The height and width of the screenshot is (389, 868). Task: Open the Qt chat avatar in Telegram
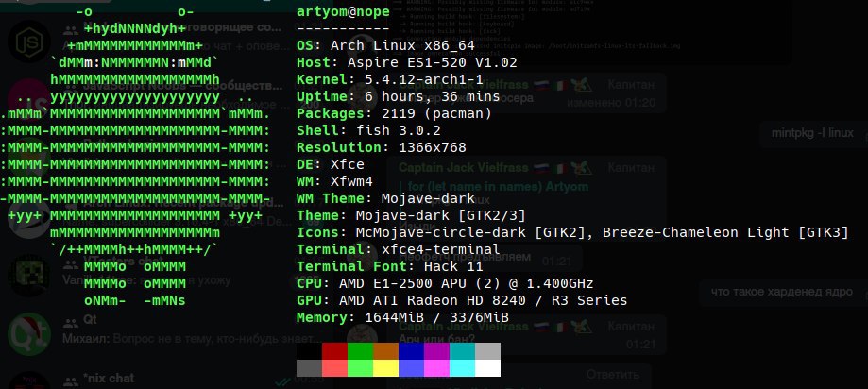point(28,333)
